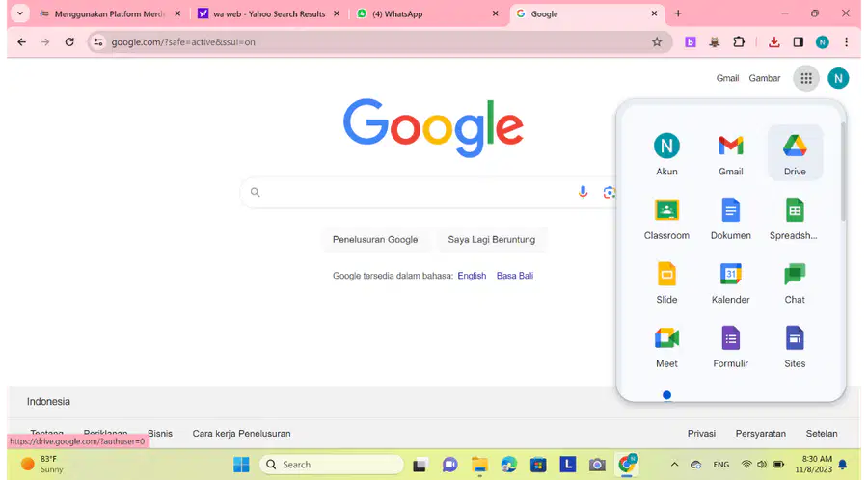The image size is (868, 480).
Task: Toggle the browser side panel
Action: click(798, 42)
